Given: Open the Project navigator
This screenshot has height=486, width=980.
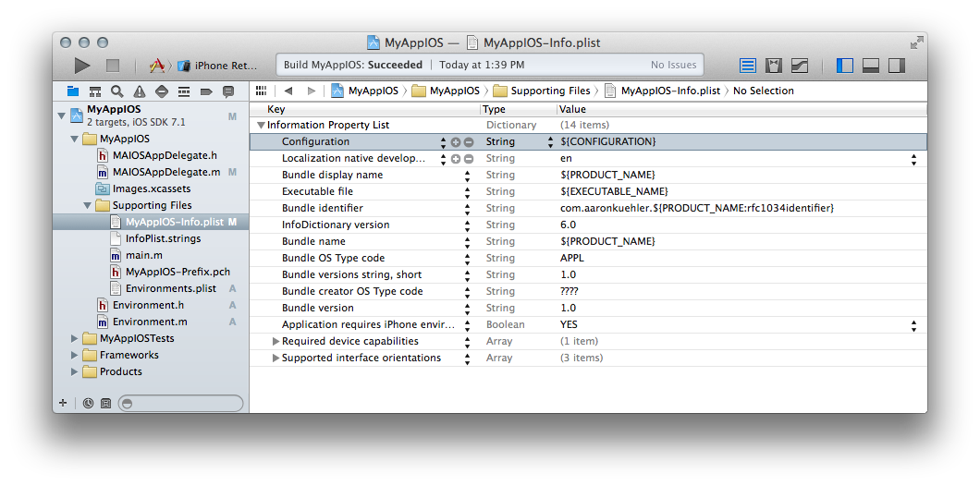Looking at the screenshot, I should [73, 91].
